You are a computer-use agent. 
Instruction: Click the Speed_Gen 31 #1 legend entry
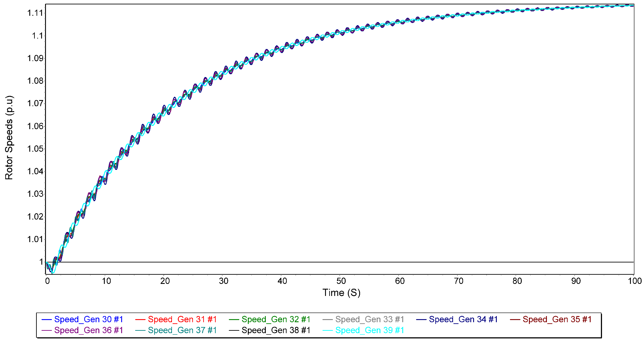[182, 320]
